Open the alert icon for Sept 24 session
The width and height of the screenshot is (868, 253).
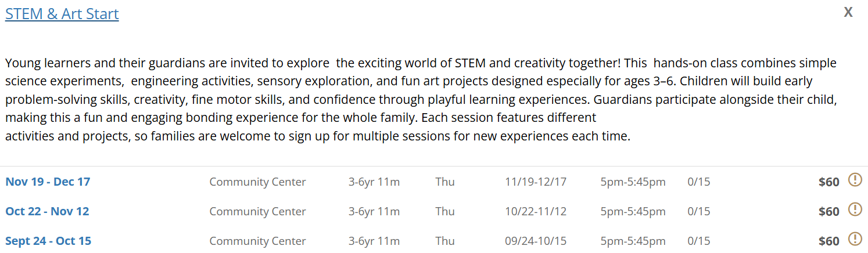click(x=855, y=239)
